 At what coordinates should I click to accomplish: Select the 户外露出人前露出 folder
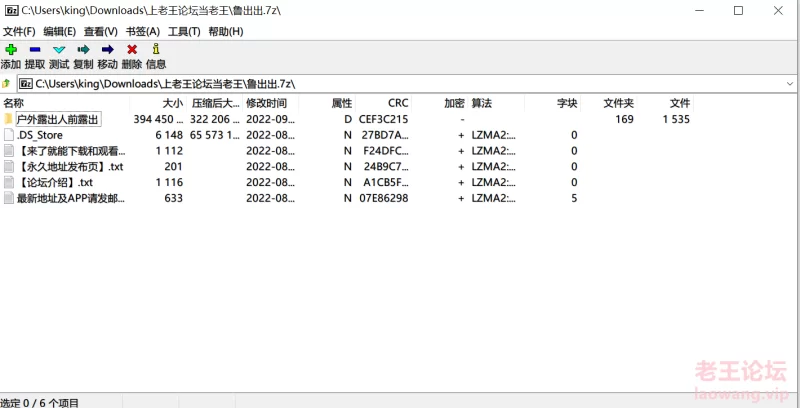(x=58, y=120)
